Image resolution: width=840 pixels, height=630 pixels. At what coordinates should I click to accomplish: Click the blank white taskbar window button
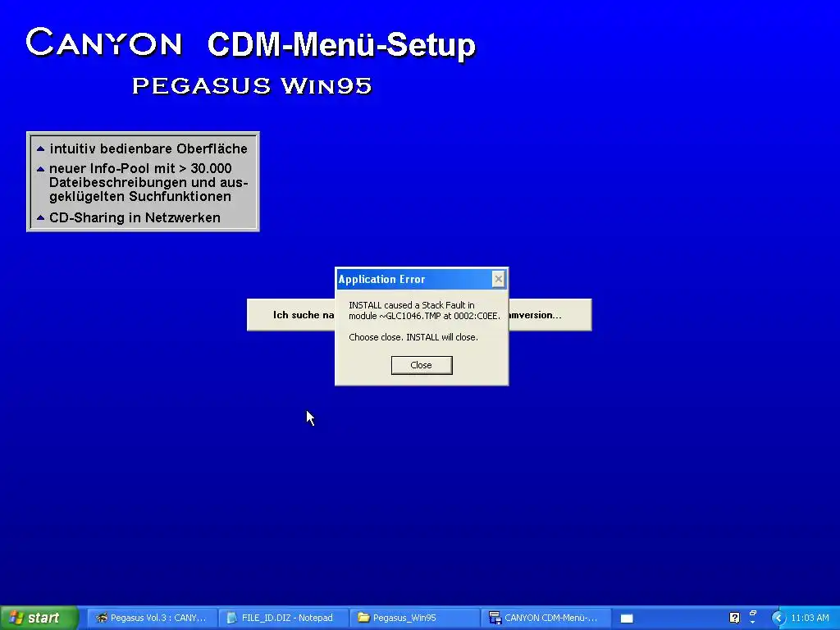coord(627,619)
